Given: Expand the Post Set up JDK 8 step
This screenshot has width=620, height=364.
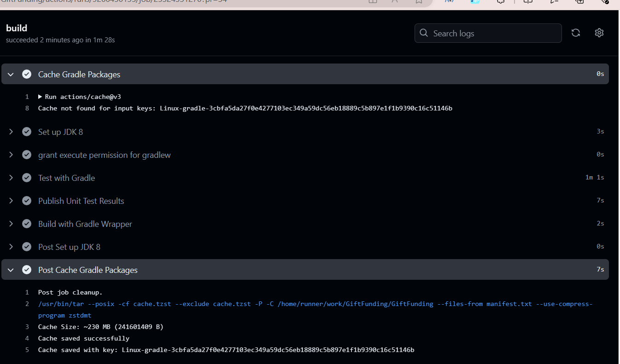Looking at the screenshot, I should [11, 247].
